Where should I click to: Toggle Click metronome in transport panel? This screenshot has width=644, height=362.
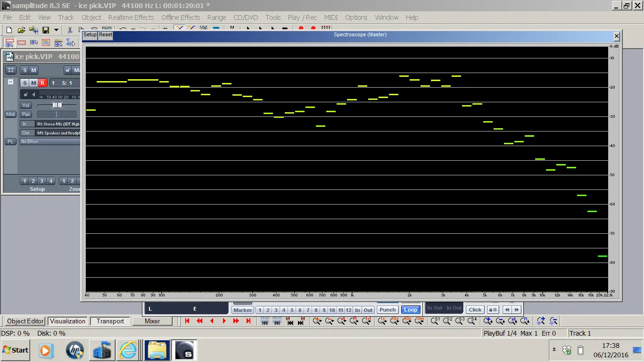475,310
